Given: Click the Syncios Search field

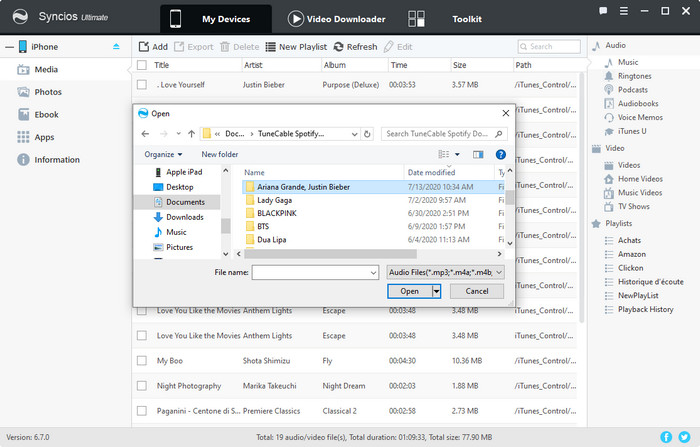Looking at the screenshot, I should tap(549, 46).
